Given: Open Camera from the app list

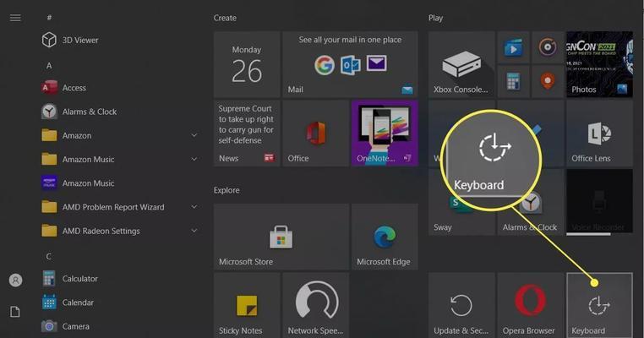Looking at the screenshot, I should tap(119, 326).
